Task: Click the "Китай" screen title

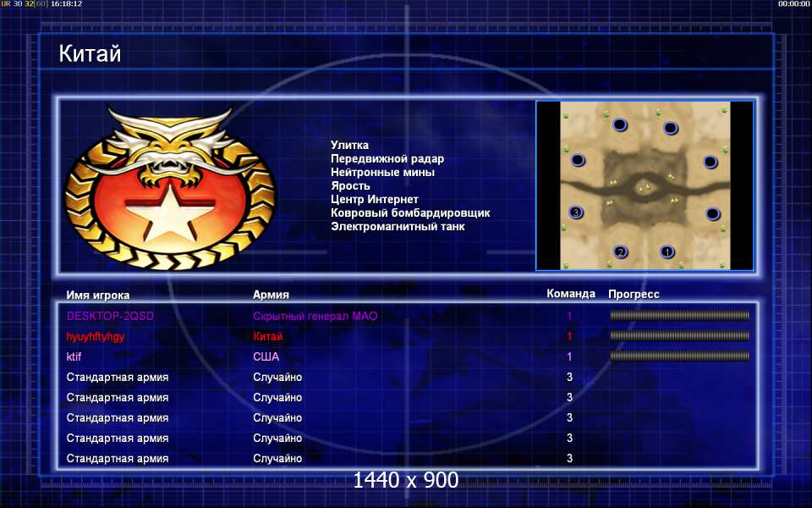Action: pyautogui.click(x=90, y=53)
